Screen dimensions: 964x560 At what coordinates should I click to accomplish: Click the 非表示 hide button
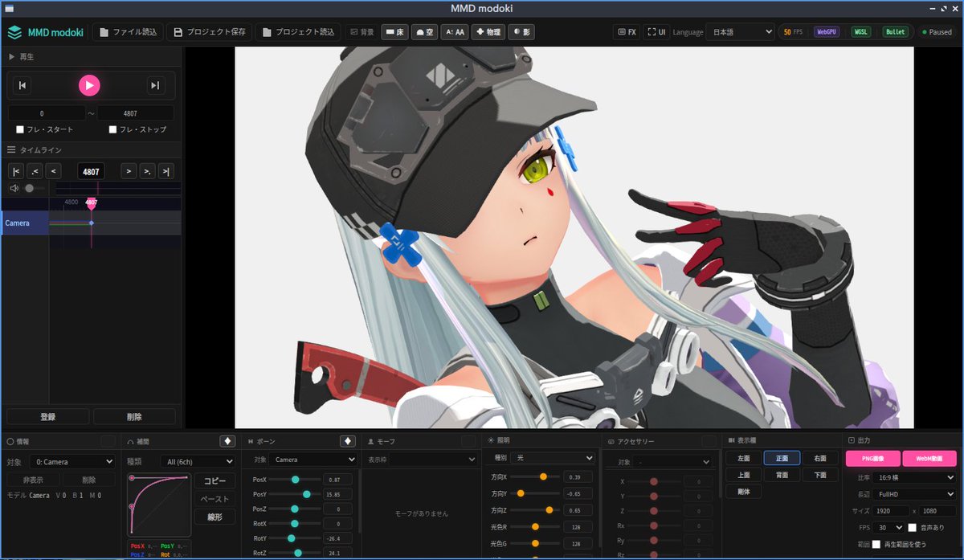(x=32, y=480)
